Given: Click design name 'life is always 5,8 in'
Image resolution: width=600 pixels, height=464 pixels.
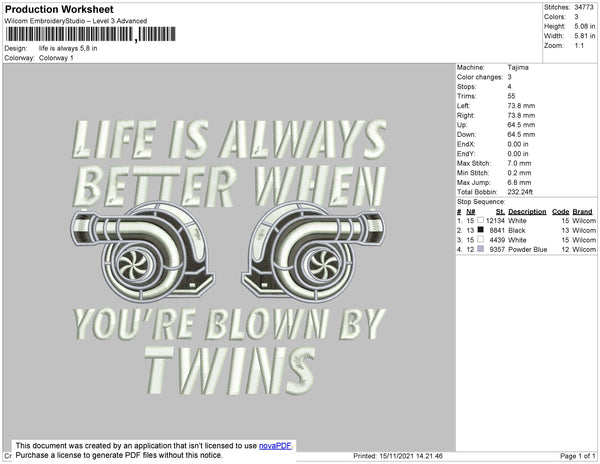Looking at the screenshot, I should tap(68, 48).
